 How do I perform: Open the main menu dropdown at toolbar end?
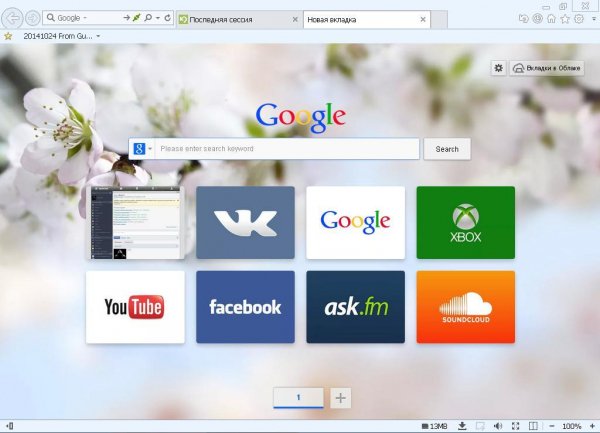(594, 18)
